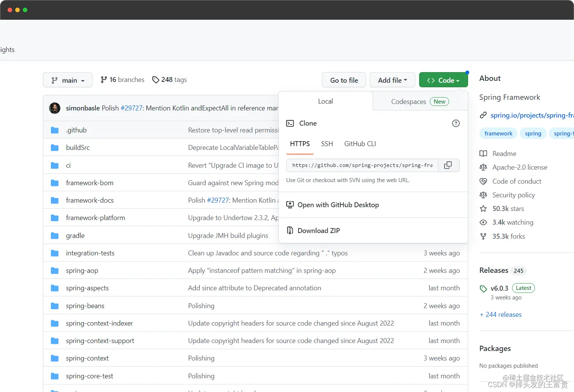
Task: Click the .github folder icon
Action: [x=55, y=130]
